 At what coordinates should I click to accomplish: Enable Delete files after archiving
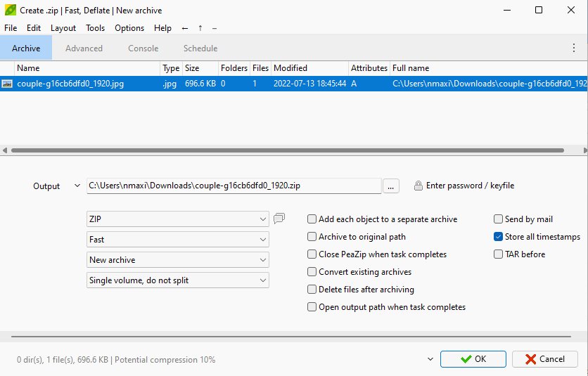coord(312,290)
